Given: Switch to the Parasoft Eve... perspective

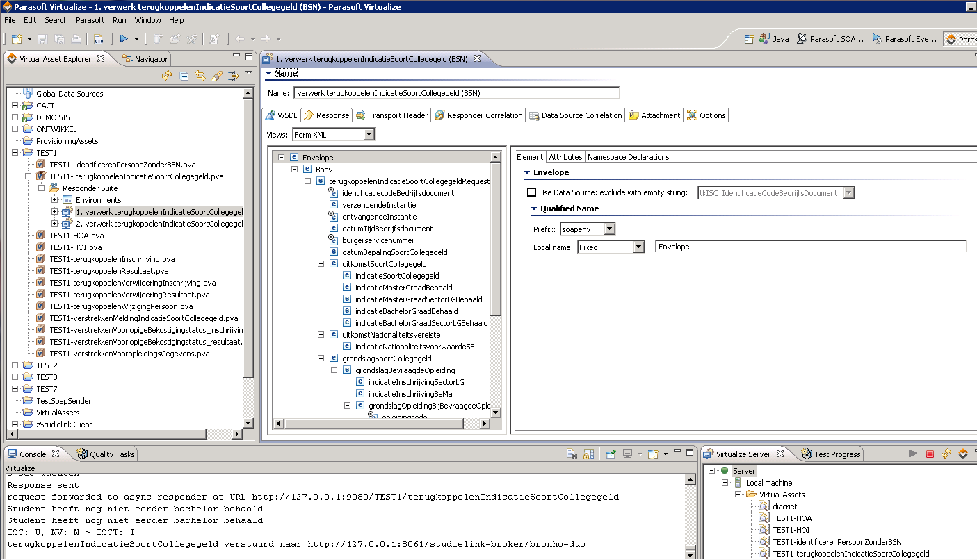Looking at the screenshot, I should pos(904,39).
